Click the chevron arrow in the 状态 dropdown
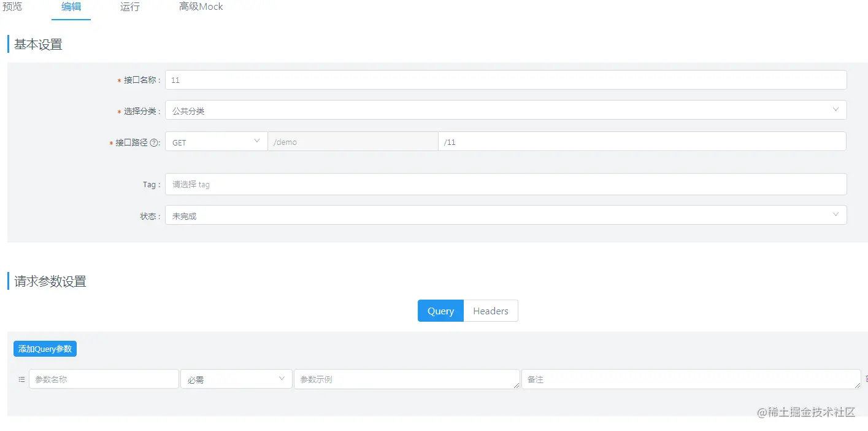This screenshot has width=868, height=431. 835,214
